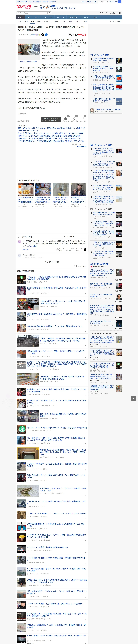Share article on X (Twitter)
Image resolution: width=138 pixels, height=644 pixels.
pyautogui.click(x=43, y=35)
